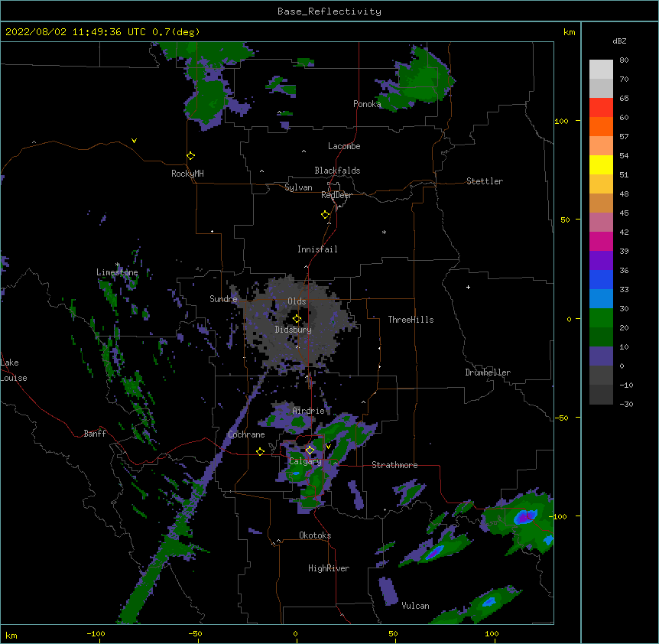Click the Okotoks city label
Image resolution: width=659 pixels, height=644 pixels.
click(315, 535)
